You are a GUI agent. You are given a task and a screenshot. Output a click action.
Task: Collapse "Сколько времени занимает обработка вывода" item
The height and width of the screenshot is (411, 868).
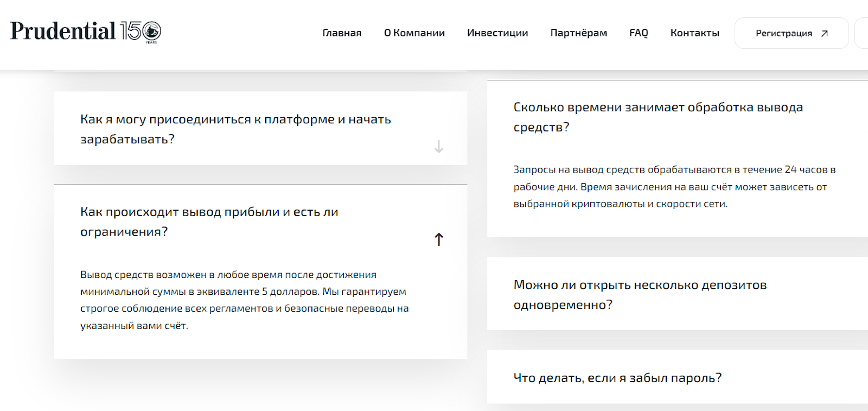658,117
